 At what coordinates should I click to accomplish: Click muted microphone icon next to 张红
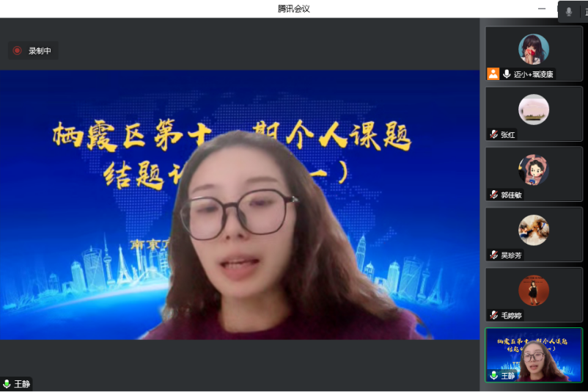(494, 134)
